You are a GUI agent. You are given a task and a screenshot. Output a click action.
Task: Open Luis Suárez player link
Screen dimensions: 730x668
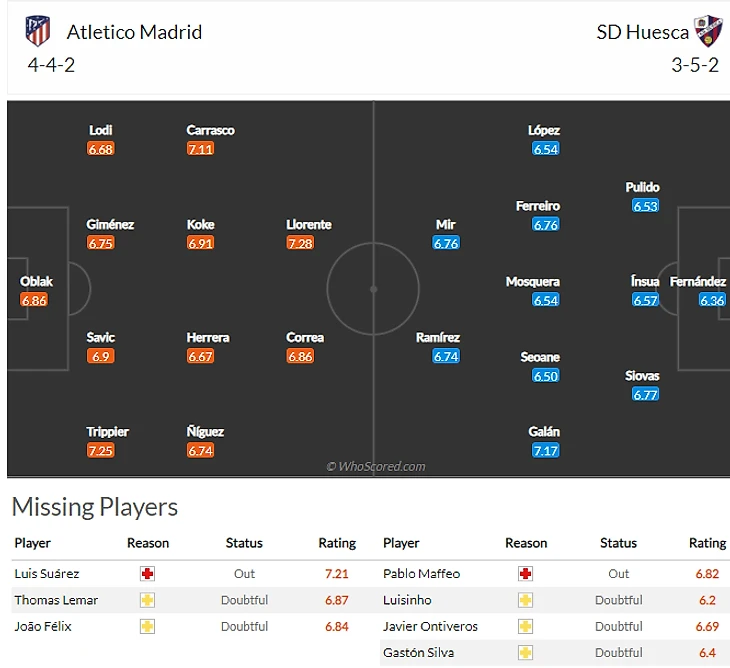[47, 574]
